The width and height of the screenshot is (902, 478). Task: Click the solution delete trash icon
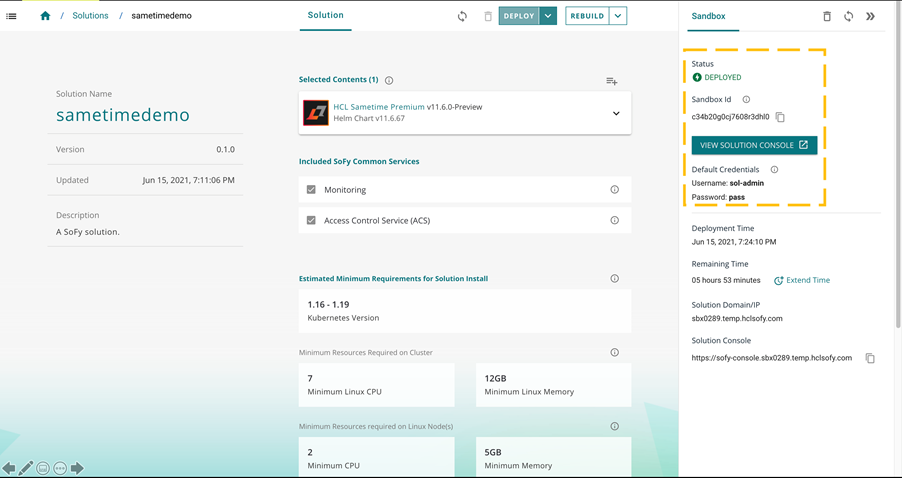[488, 16]
